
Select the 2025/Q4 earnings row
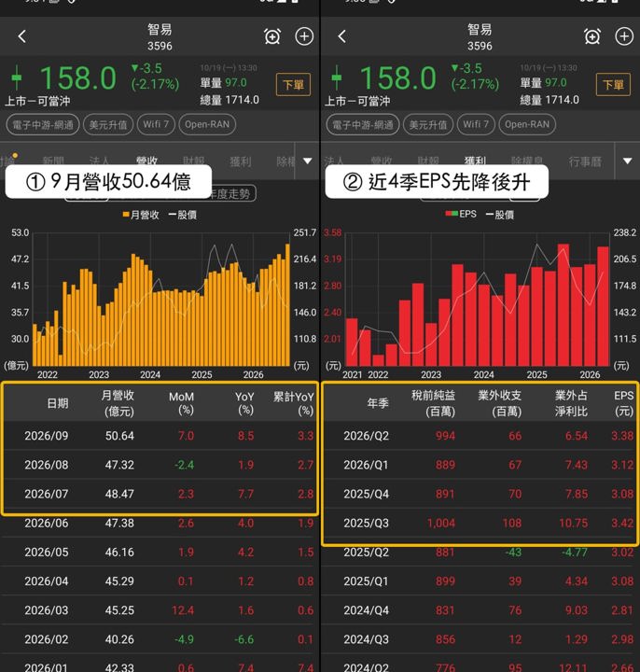480,494
